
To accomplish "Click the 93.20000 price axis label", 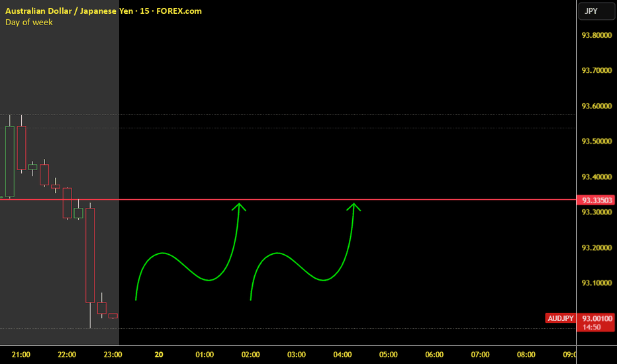I will pos(596,248).
